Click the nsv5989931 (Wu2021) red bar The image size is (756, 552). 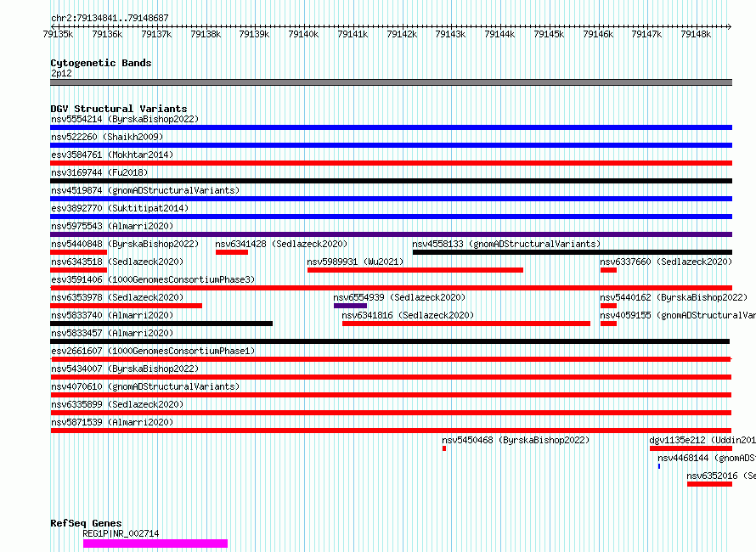[x=415, y=270]
